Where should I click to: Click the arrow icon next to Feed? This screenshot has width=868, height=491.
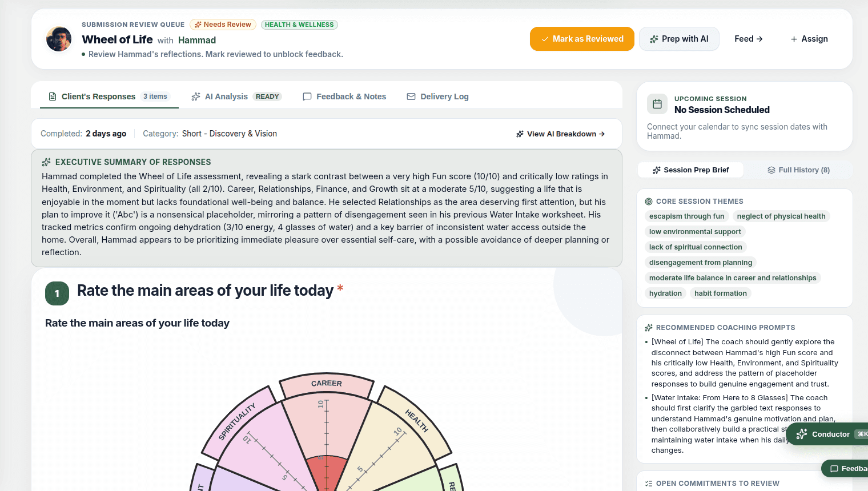pyautogui.click(x=759, y=39)
